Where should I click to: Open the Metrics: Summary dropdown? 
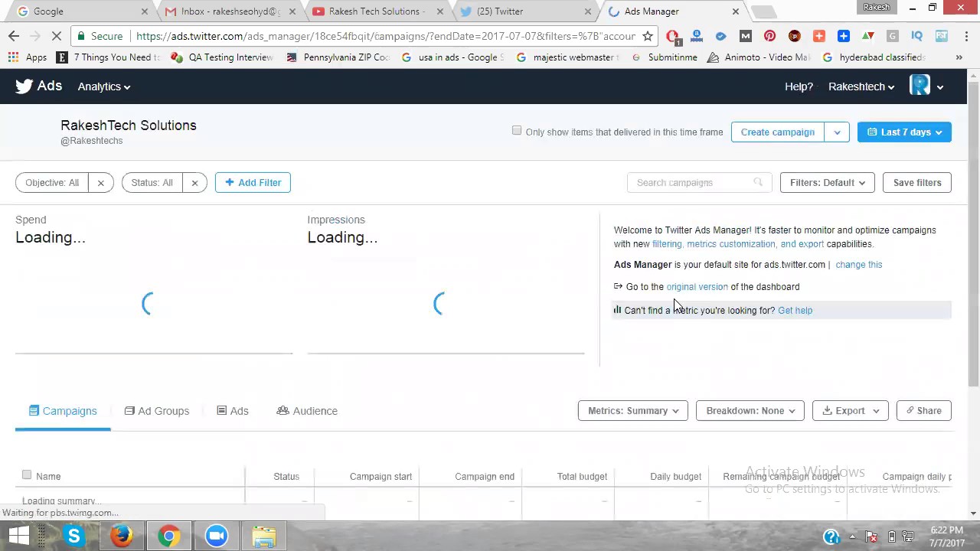click(633, 411)
